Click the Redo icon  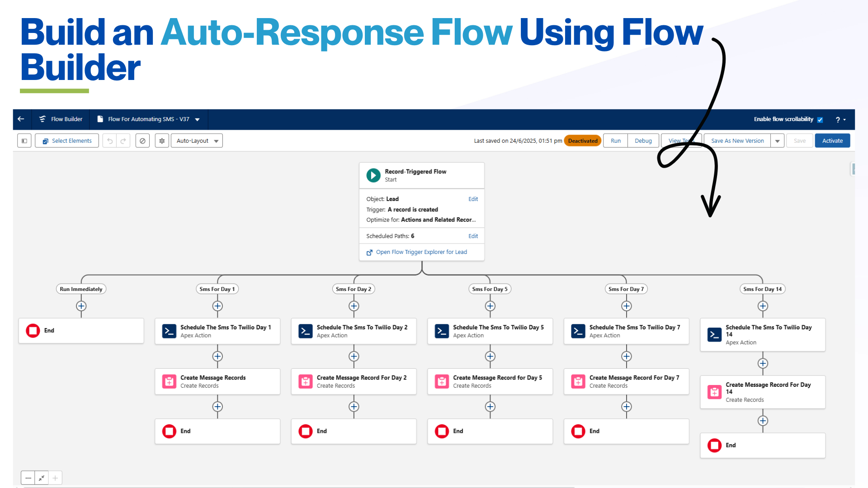click(123, 141)
